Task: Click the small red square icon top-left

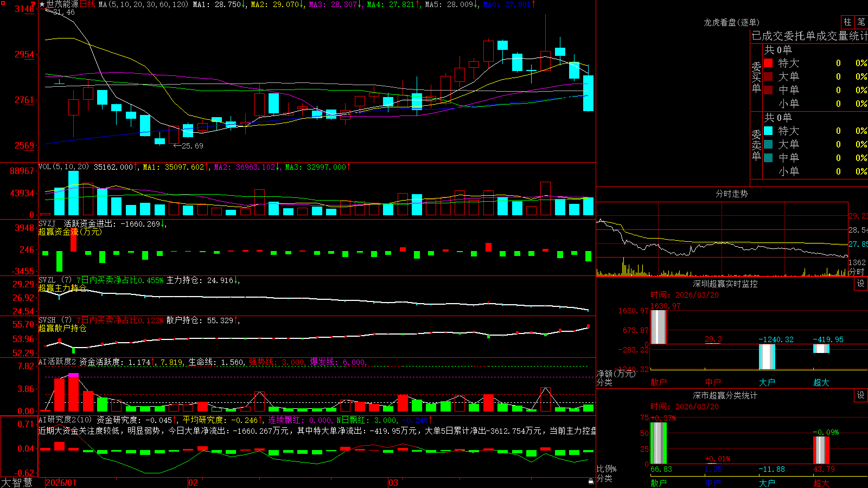Action: point(4,3)
